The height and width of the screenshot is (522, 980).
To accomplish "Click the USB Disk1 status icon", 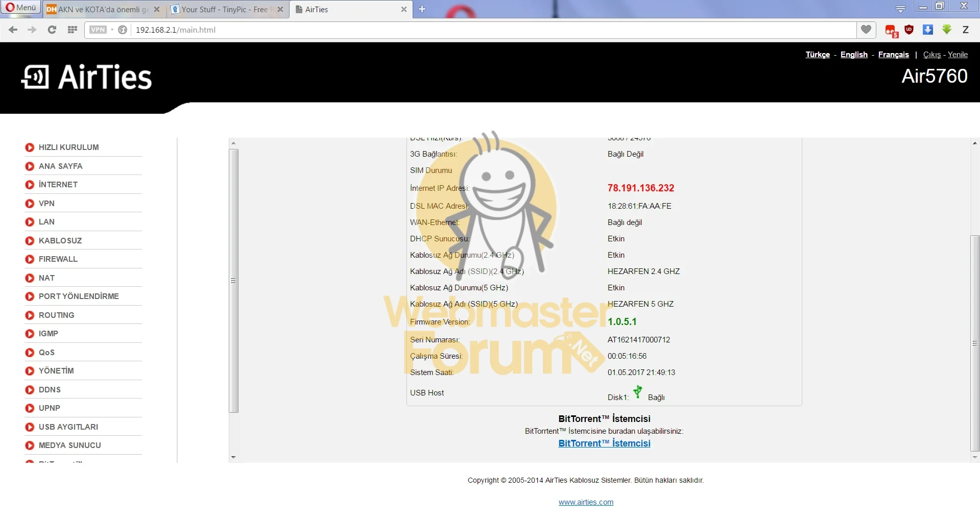I will coord(637,392).
